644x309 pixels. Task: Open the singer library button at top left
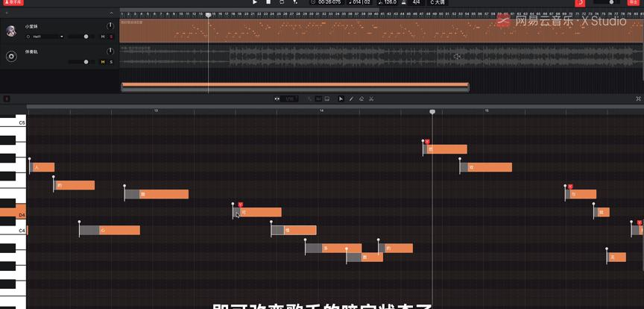13,2
